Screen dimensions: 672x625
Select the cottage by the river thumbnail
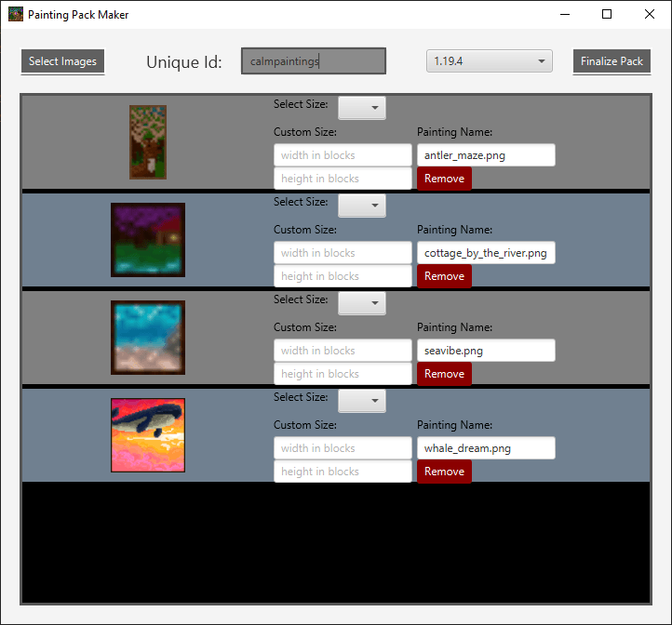[148, 240]
